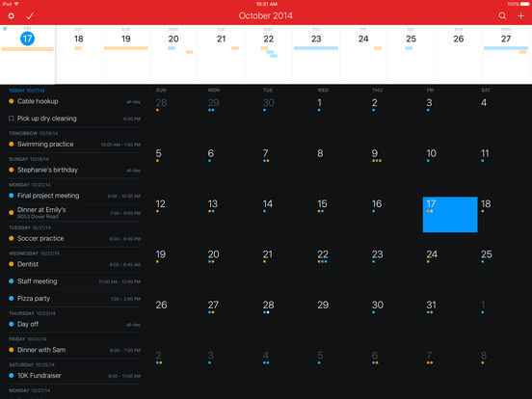
Task: Add new event with plus icon
Action: (x=520, y=16)
